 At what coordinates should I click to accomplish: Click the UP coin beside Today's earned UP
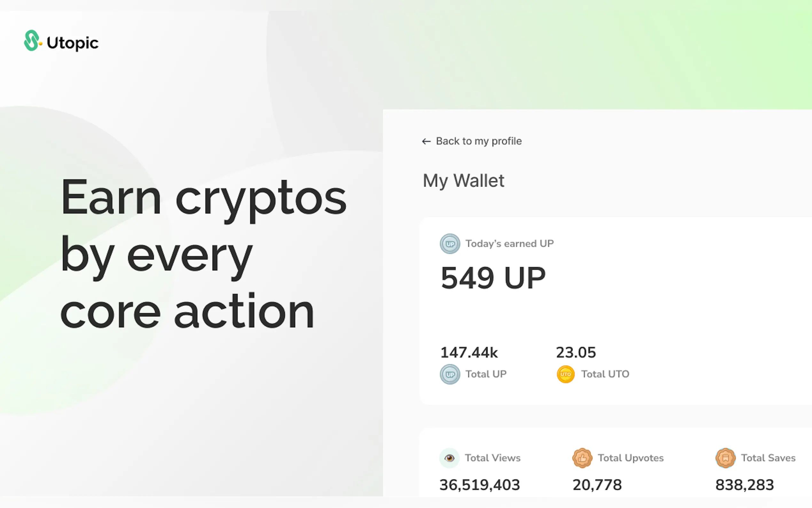pyautogui.click(x=450, y=243)
